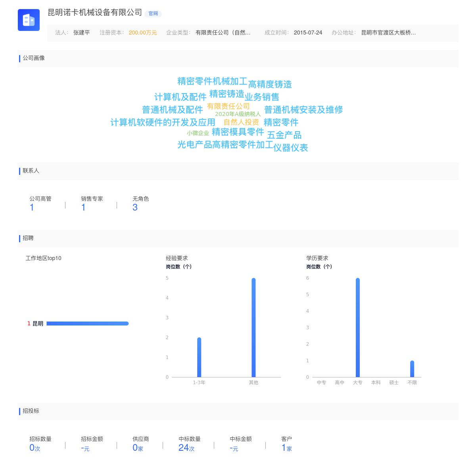
Task: Select keyword tag 高精度铸造
Action: pyautogui.click(x=270, y=84)
